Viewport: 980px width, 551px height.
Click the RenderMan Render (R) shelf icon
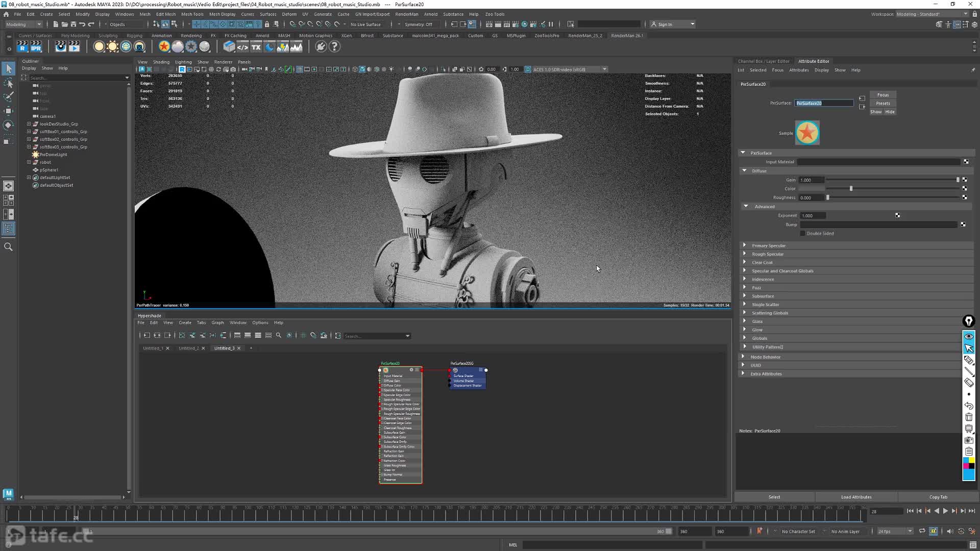tap(22, 47)
